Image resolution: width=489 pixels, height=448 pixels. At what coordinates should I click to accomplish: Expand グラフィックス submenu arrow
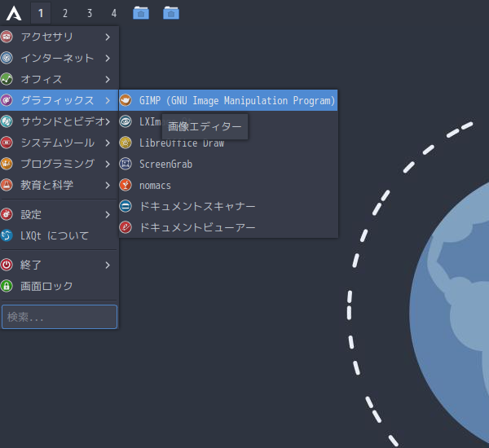pos(108,101)
